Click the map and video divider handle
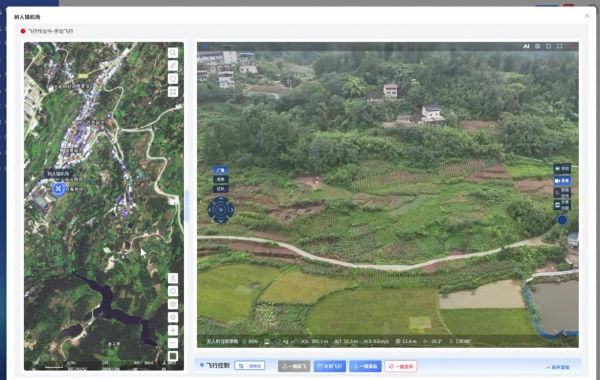 coord(187,206)
